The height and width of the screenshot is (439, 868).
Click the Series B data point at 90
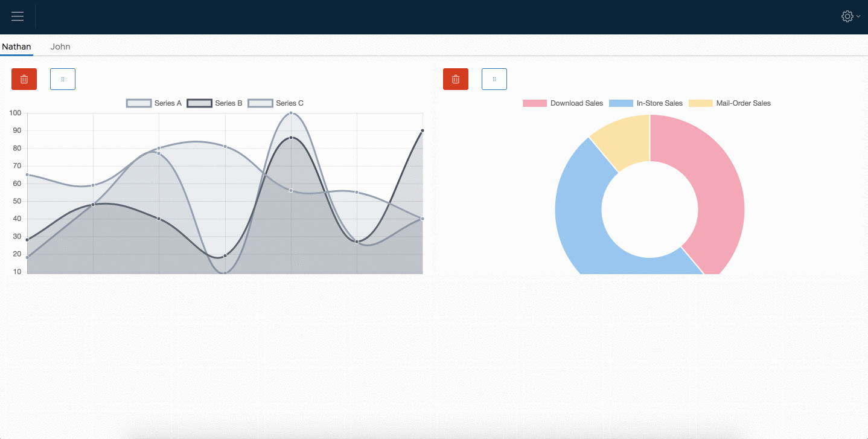pos(422,130)
